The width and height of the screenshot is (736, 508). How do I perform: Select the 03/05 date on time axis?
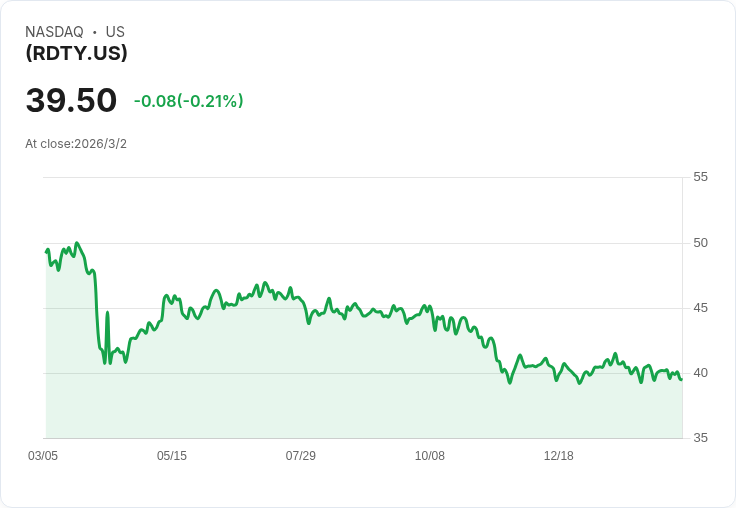[43, 456]
